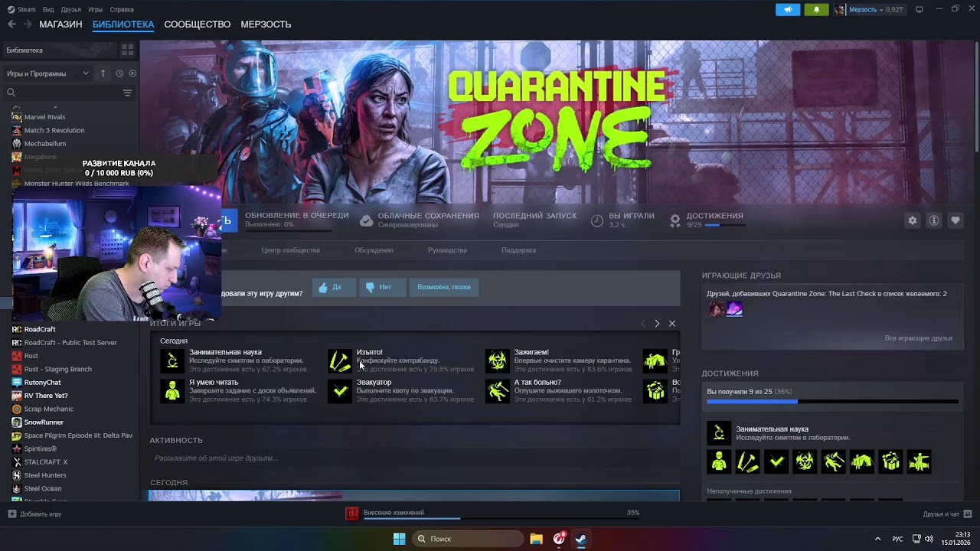Open advanced filters icon next to search
This screenshot has height=551, width=980.
click(x=127, y=93)
